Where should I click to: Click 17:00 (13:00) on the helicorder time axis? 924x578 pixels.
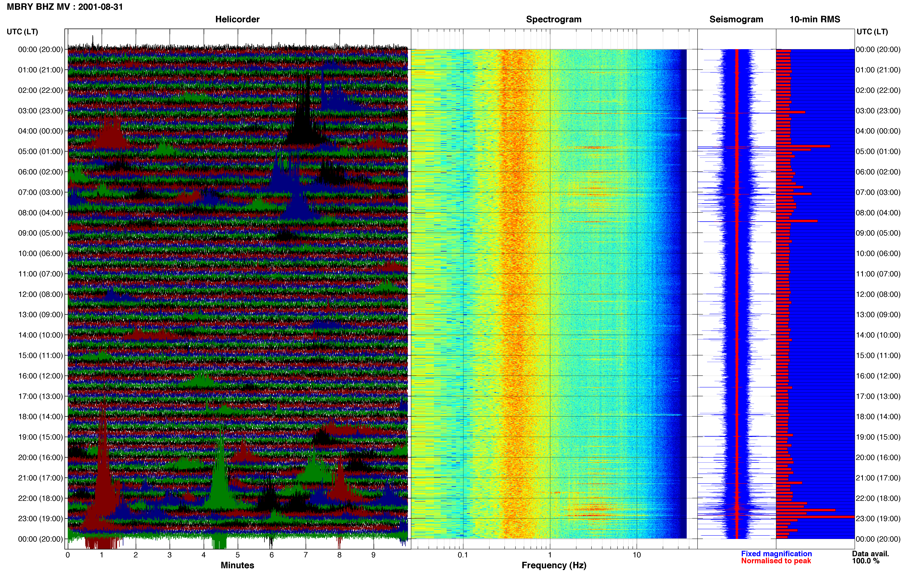pos(41,396)
